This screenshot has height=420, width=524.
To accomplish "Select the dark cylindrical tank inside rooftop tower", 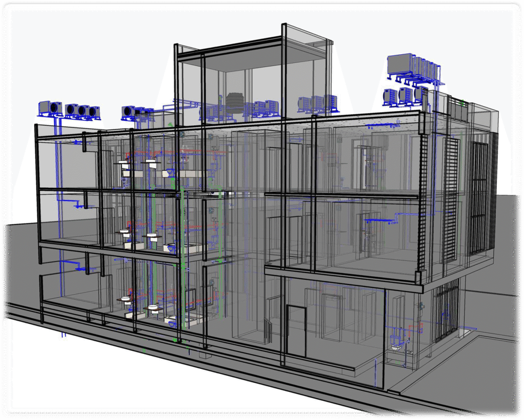I will point(235,102).
